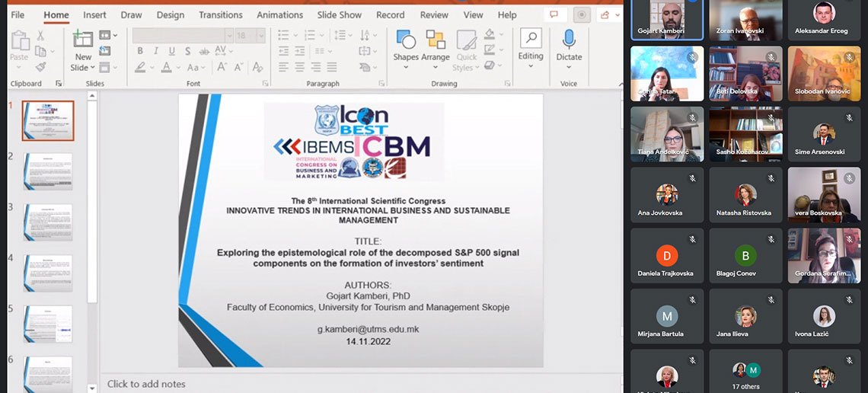This screenshot has height=393, width=868.
Task: Click the Clear All Formatting icon
Action: (257, 67)
